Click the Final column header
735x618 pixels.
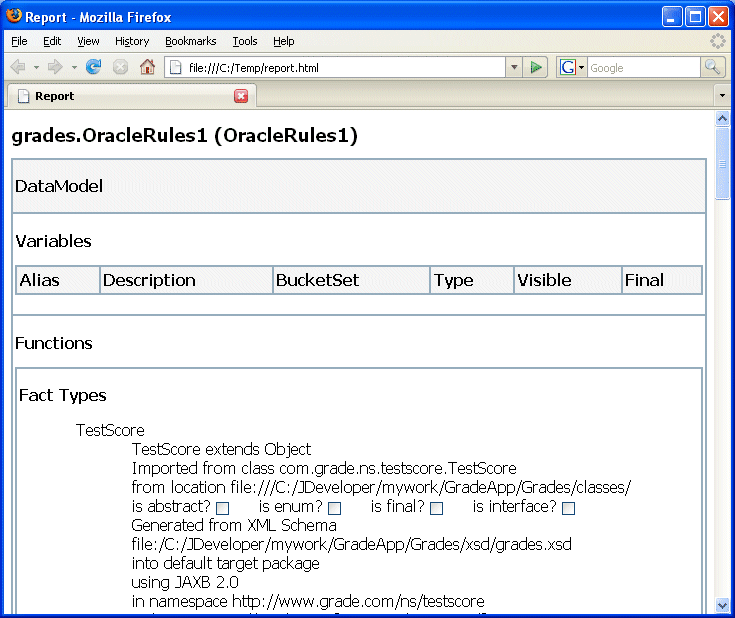coord(662,280)
